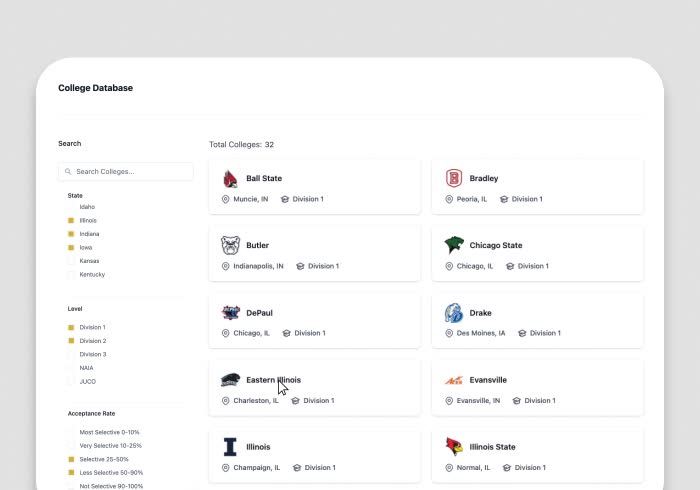Click graduation cap icon on Butler card

coord(300,266)
